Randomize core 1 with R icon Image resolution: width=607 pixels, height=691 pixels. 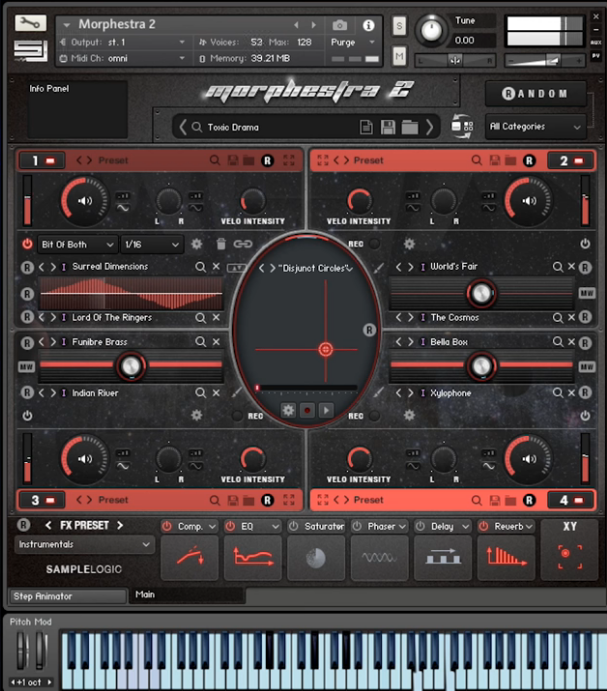[x=267, y=161]
